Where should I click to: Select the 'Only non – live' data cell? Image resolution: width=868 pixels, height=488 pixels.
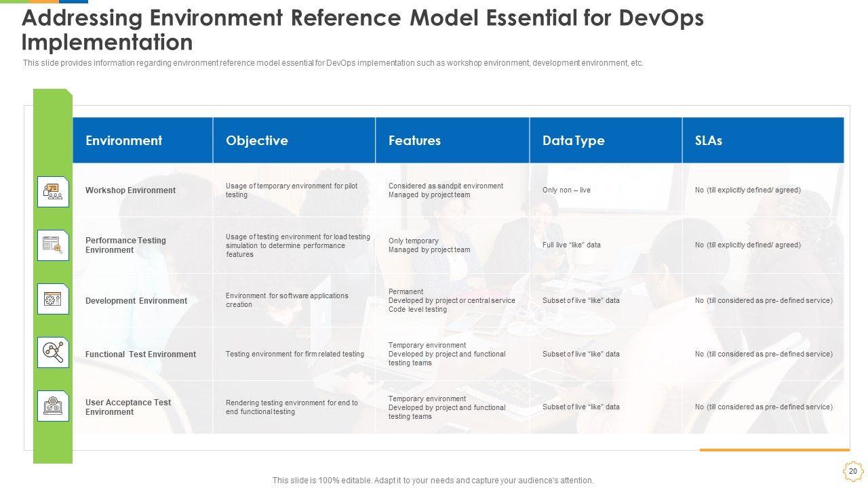point(566,190)
